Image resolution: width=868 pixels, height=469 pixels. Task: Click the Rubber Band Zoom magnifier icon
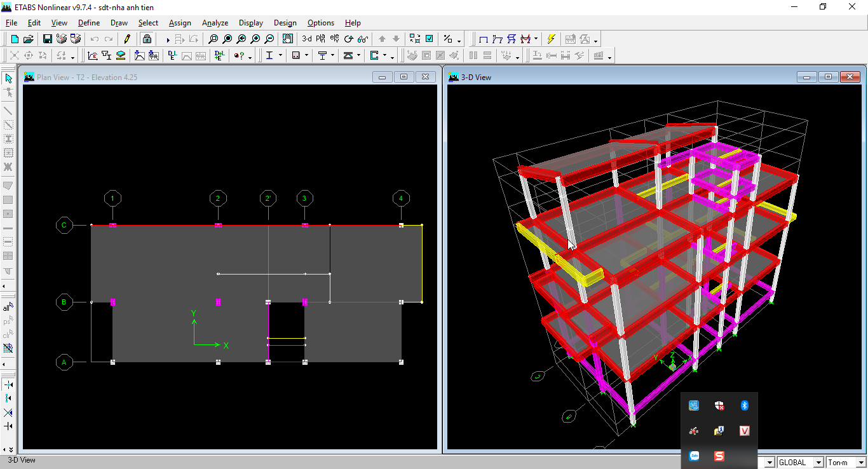coord(214,39)
